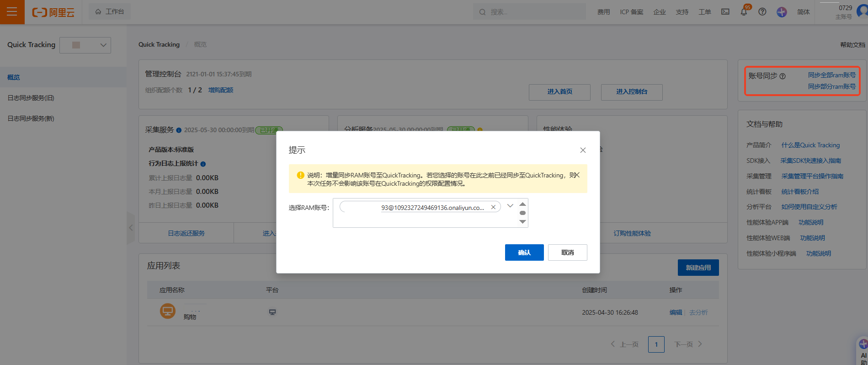Click the 增购配额 link
The image size is (868, 365).
pyautogui.click(x=221, y=90)
